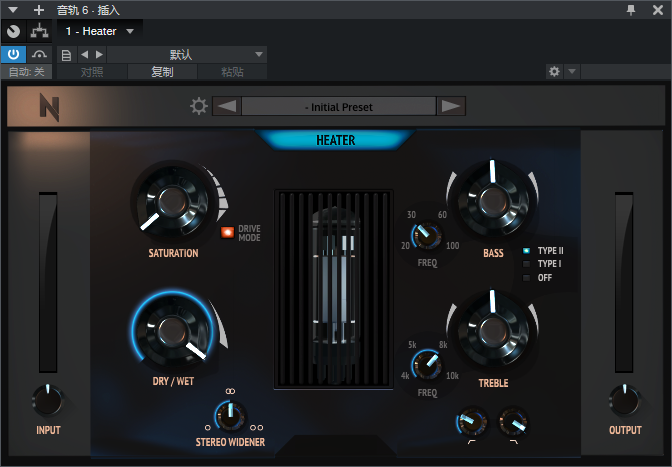This screenshot has height=467, width=672.
Task: Open the Heater plugin settings gear
Action: [199, 106]
